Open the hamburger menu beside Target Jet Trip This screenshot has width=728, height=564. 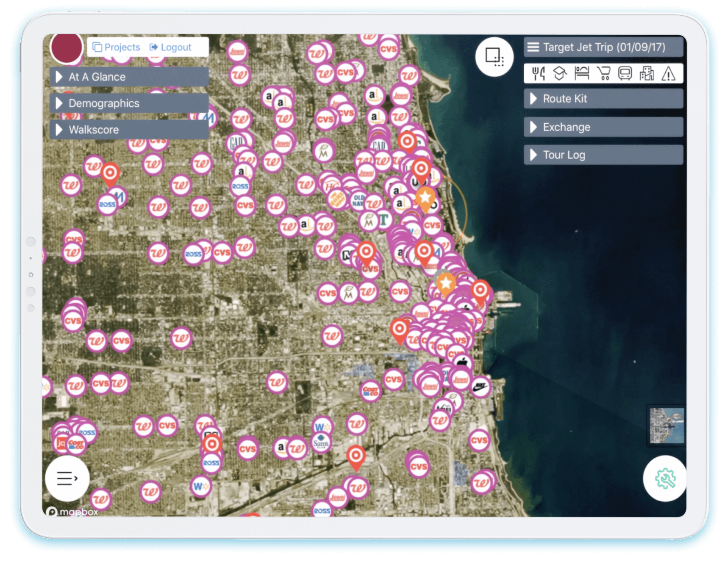tap(533, 47)
